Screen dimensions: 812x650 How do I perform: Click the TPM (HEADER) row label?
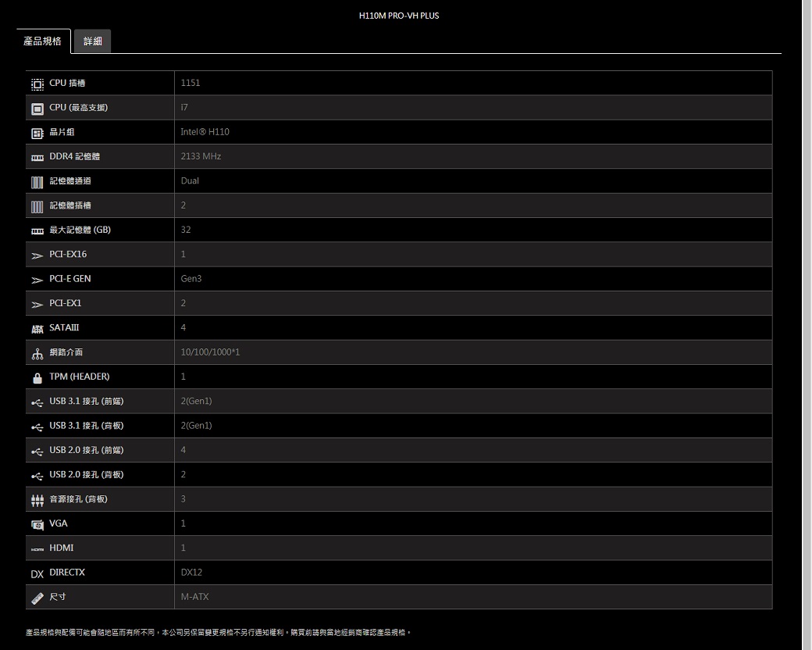tap(79, 377)
